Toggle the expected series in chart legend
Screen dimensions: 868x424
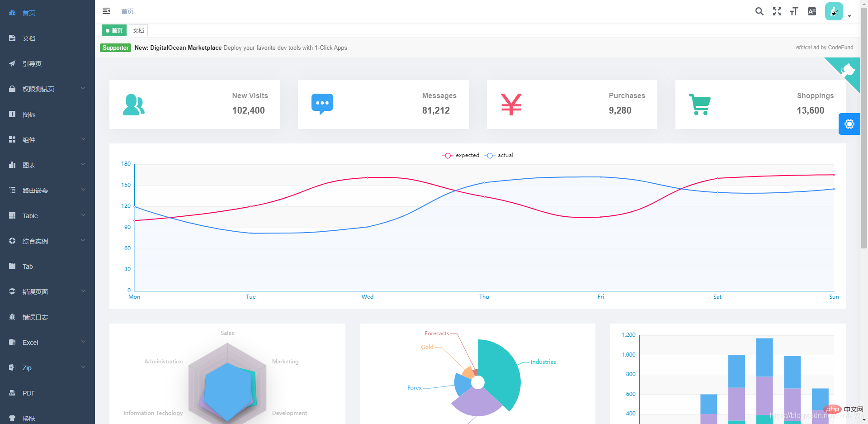click(461, 155)
